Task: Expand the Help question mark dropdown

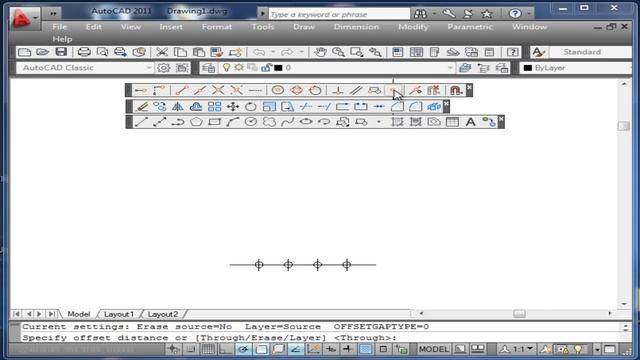Action: coord(529,14)
